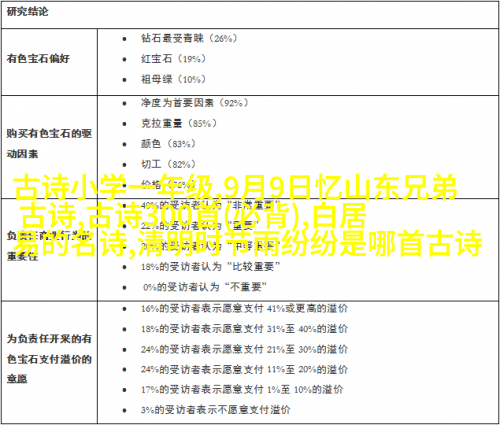Select the 31%至40%的溢价 entry

pos(244,329)
